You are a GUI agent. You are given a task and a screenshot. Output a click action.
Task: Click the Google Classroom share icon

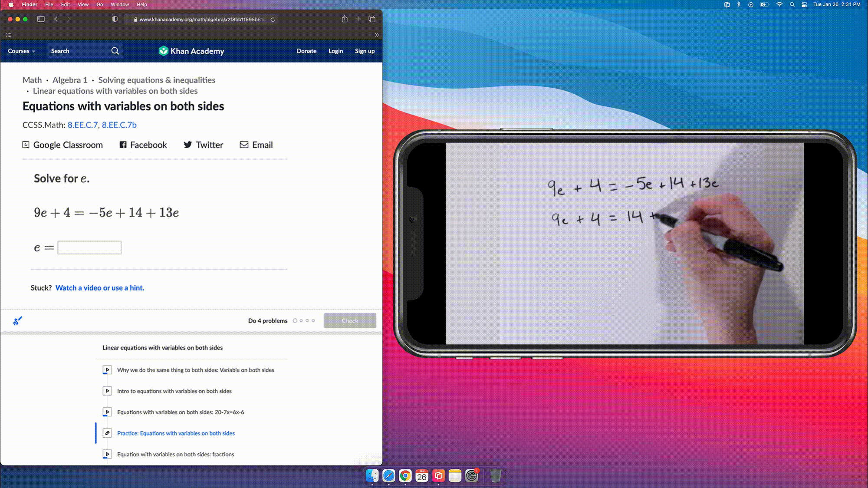point(26,145)
